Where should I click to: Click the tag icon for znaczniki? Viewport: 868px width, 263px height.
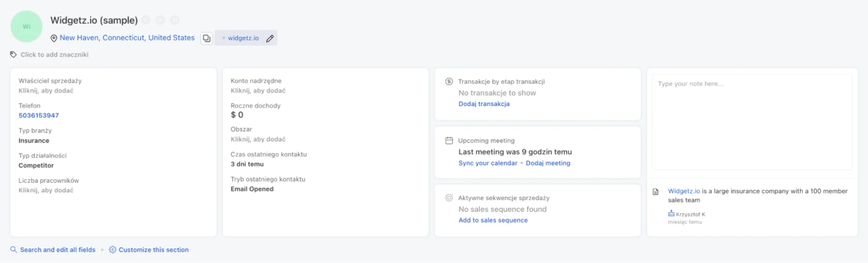(13, 54)
